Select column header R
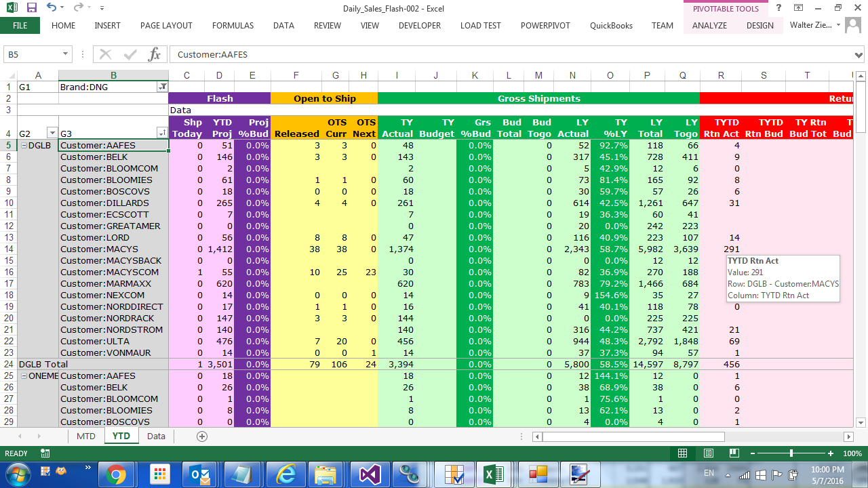 tap(720, 75)
